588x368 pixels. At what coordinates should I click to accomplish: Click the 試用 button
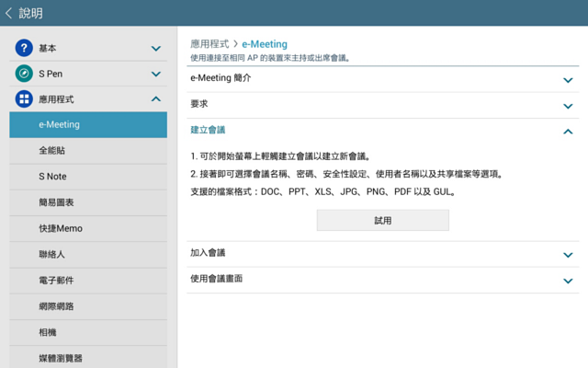click(x=382, y=220)
